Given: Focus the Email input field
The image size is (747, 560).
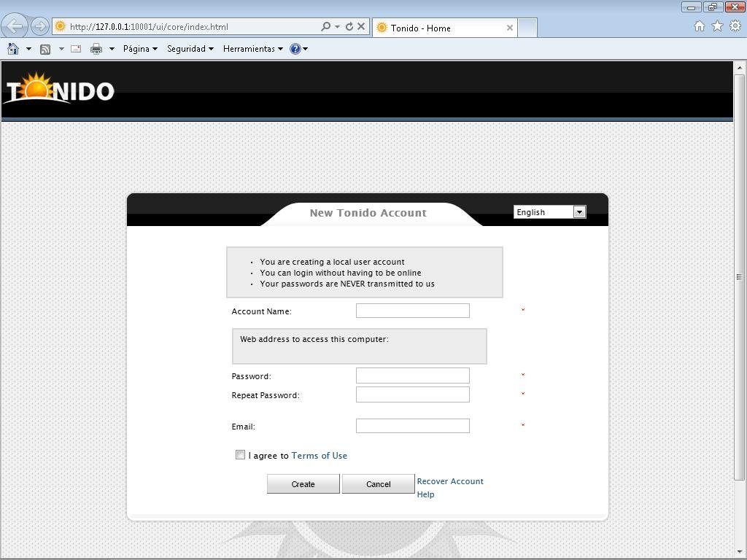Looking at the screenshot, I should point(413,426).
